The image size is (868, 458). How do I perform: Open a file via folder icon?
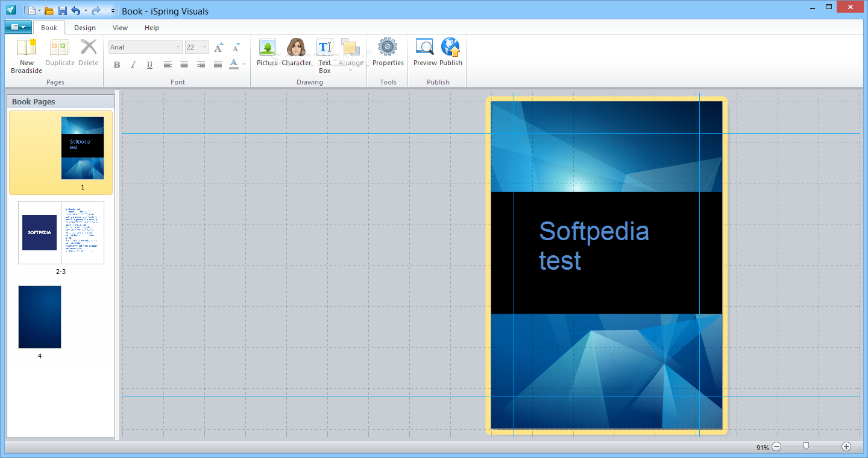point(49,11)
